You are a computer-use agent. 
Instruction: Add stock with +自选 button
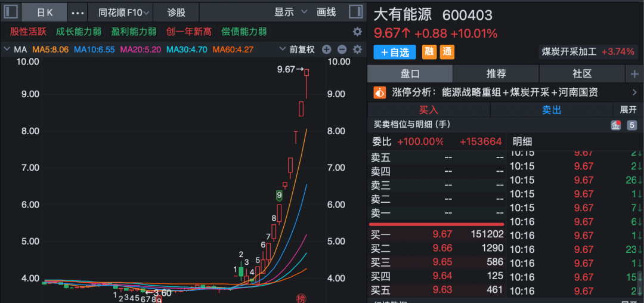pos(395,52)
